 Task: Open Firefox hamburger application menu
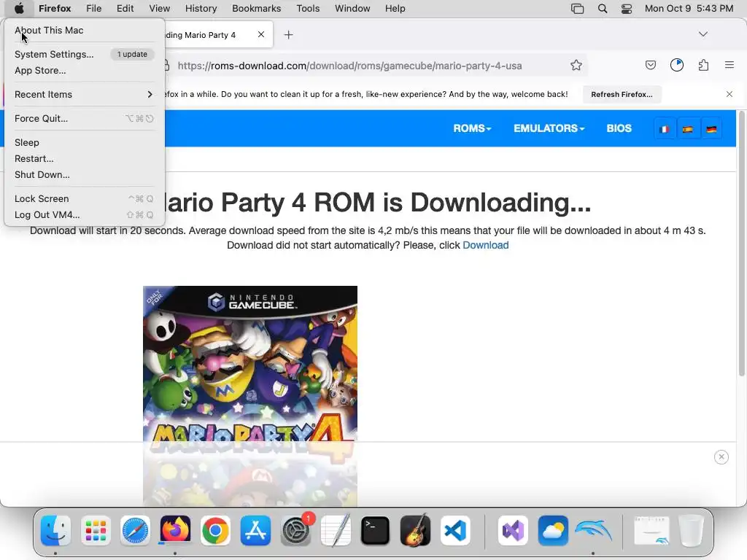point(729,65)
